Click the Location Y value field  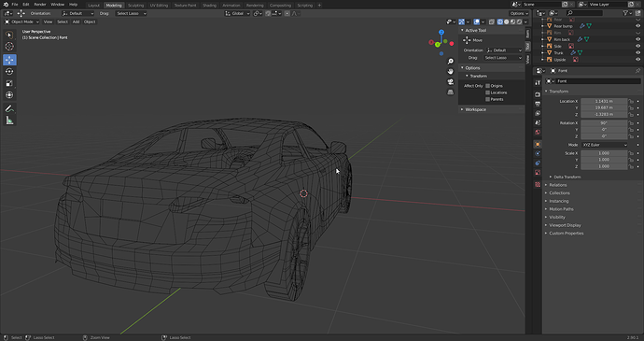pyautogui.click(x=604, y=107)
